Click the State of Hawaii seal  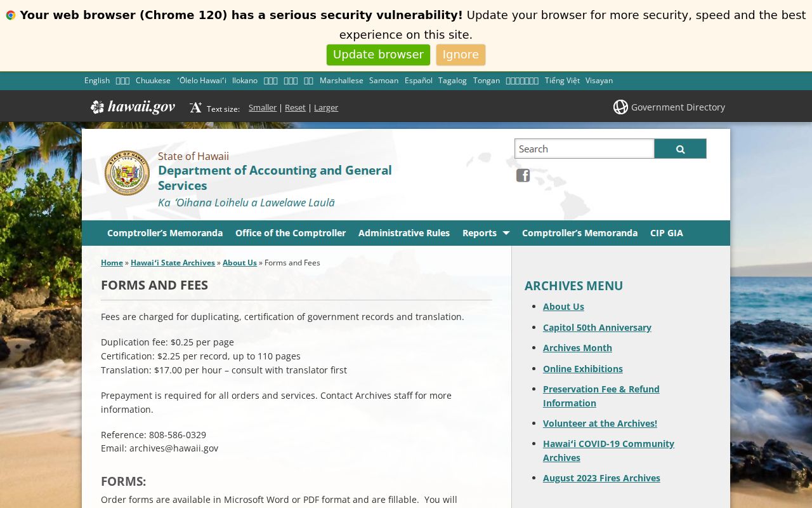coord(127,173)
